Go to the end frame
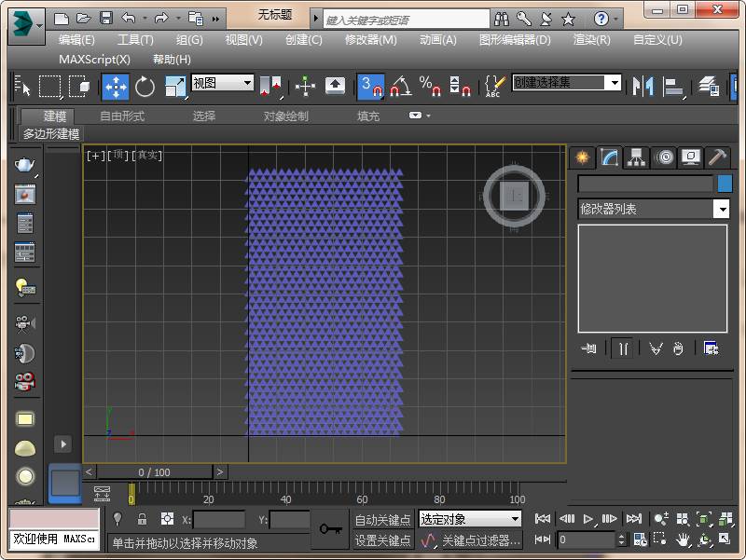This screenshot has height=560, width=746. [x=634, y=519]
